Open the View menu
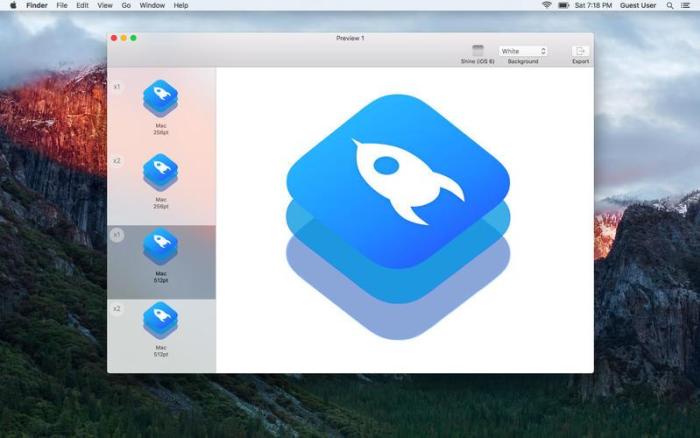700x438 pixels. 105,5
